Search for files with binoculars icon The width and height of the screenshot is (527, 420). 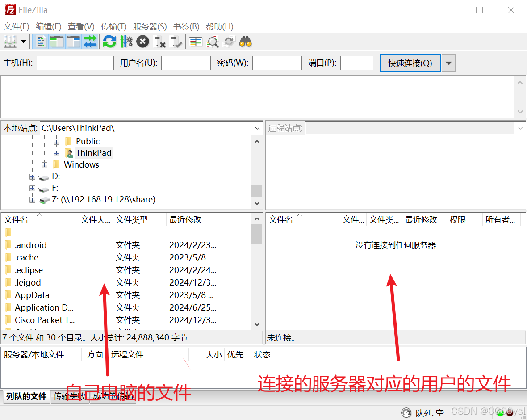pos(245,42)
